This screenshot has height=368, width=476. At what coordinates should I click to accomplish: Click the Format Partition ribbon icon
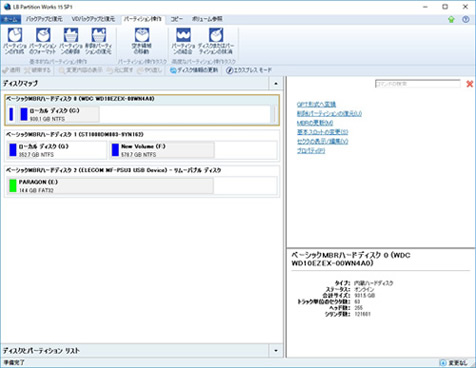[x=43, y=35]
